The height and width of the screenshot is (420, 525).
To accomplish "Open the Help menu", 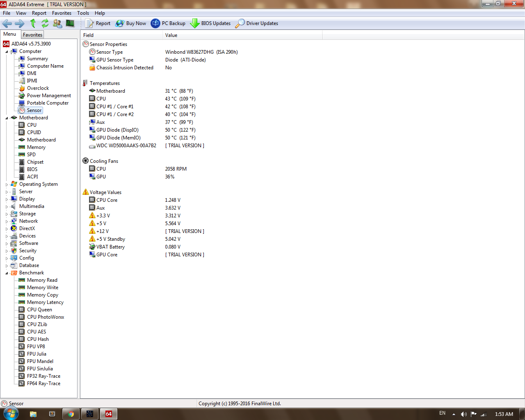I will (x=100, y=13).
